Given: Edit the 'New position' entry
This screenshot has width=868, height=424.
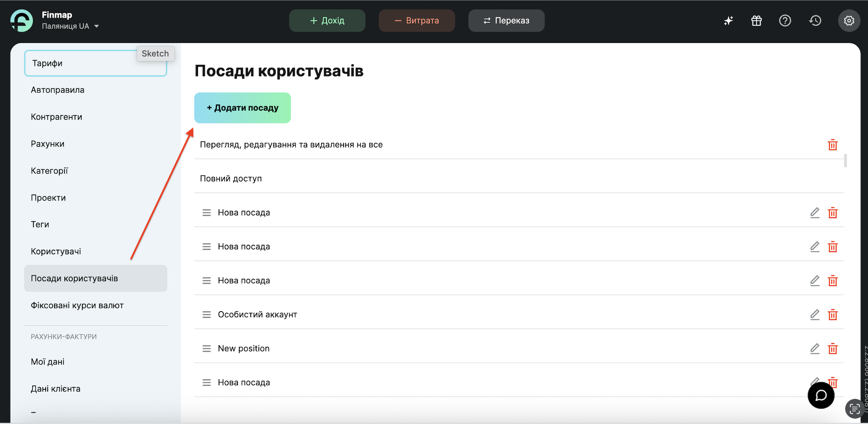Looking at the screenshot, I should (815, 349).
